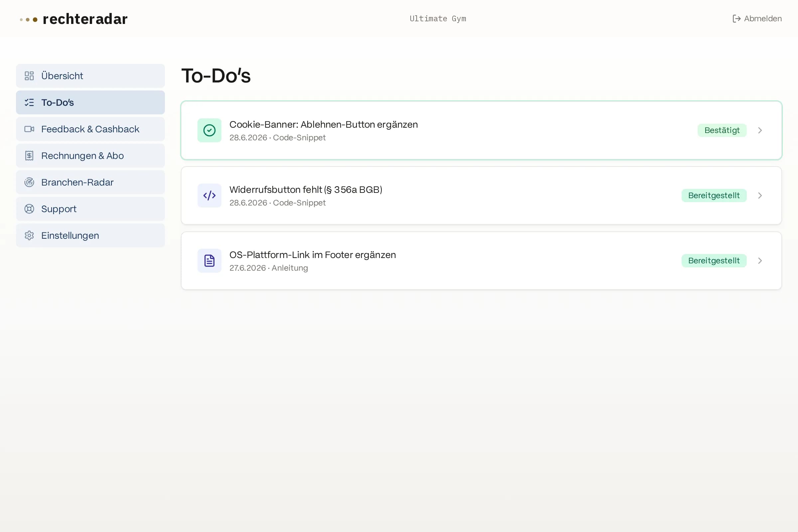Click Bereitgestellt badge on Widerrufsbutton task

click(x=714, y=196)
